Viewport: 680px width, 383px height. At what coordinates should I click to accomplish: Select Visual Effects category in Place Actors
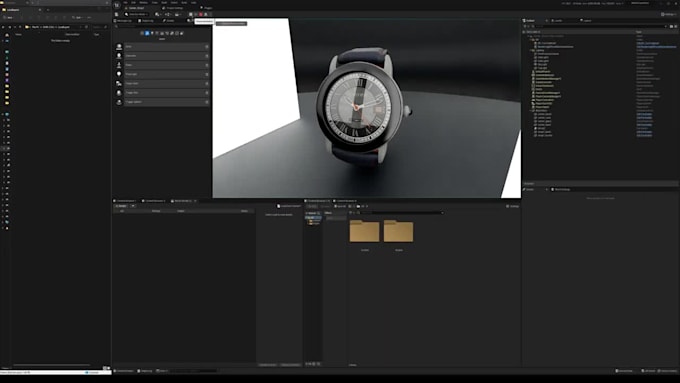[x=167, y=33]
